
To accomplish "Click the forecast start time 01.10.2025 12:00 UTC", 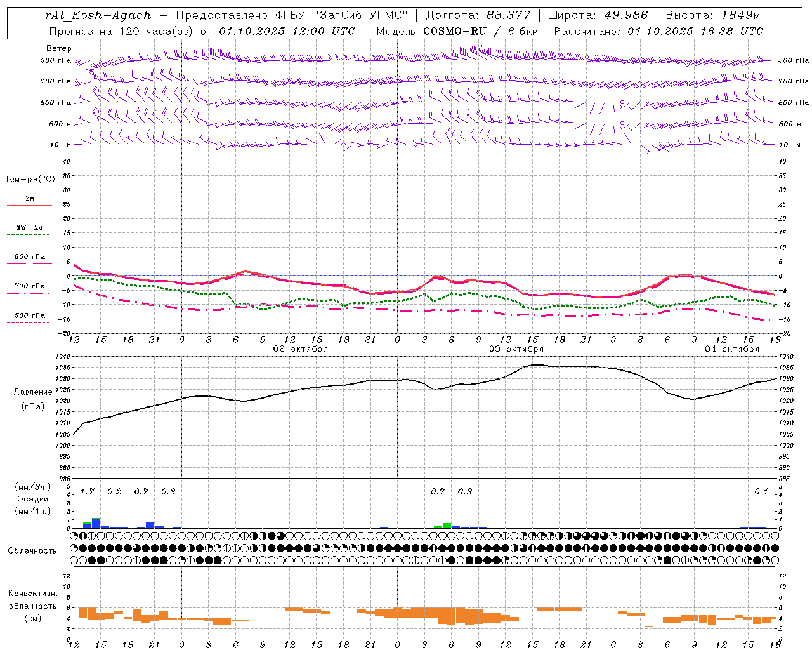I will coord(287,31).
